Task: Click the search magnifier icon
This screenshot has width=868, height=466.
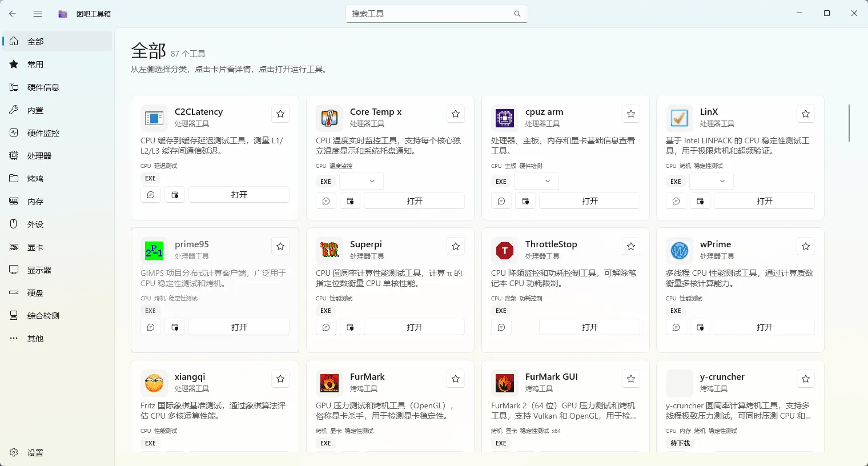Action: (517, 14)
